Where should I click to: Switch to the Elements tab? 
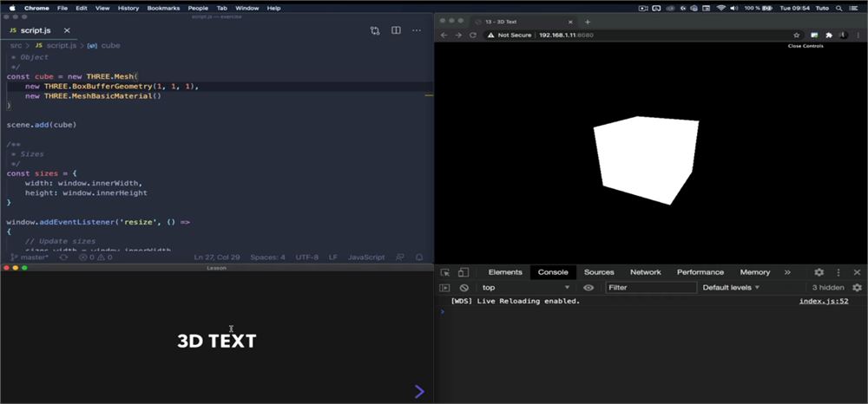(505, 272)
